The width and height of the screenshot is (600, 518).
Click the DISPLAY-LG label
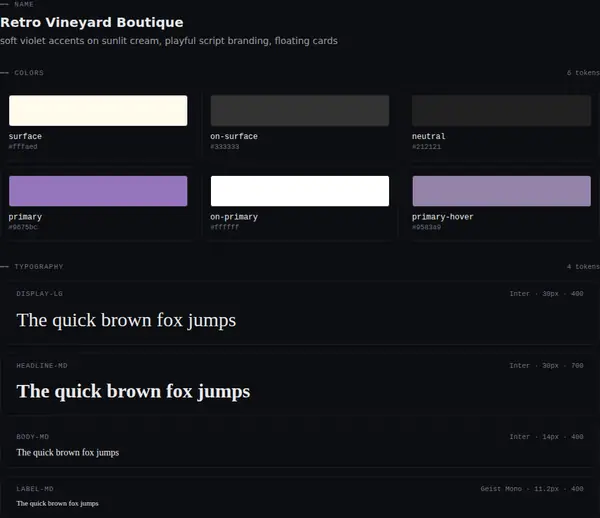(39, 294)
